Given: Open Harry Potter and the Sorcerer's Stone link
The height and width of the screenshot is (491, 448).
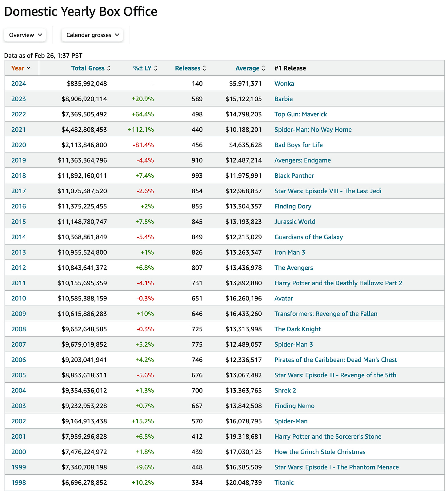Looking at the screenshot, I should tap(328, 437).
